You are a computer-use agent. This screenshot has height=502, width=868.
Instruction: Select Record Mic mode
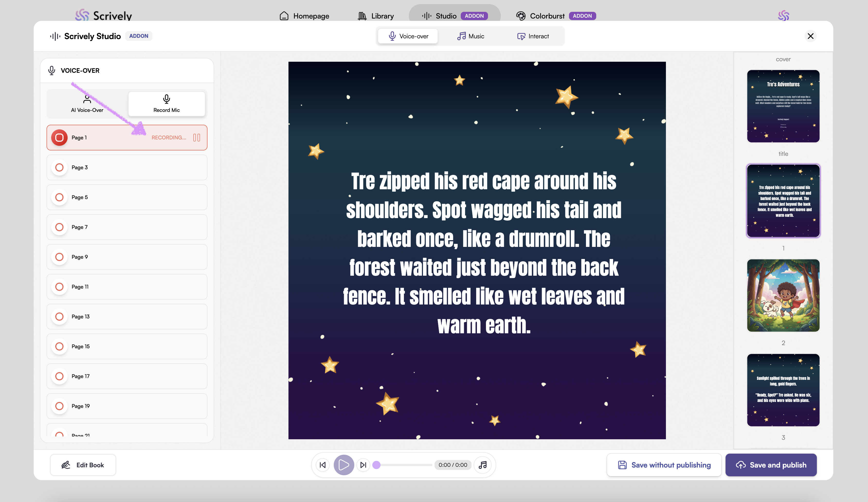pos(166,104)
